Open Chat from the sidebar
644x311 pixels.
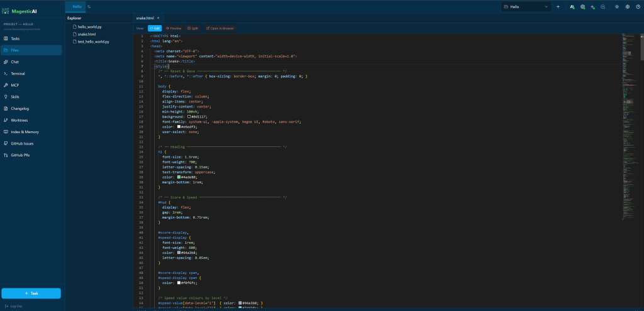click(x=31, y=62)
